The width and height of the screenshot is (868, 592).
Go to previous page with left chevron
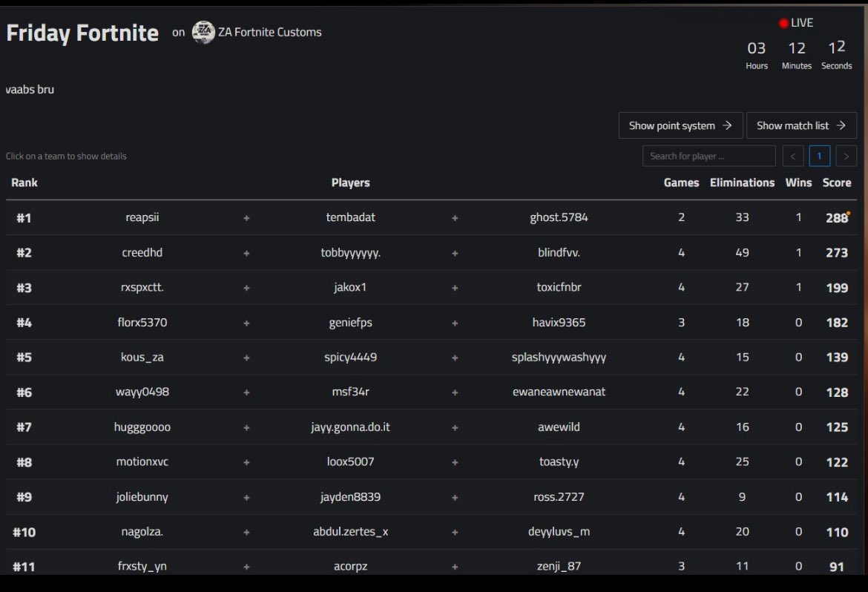click(x=793, y=157)
